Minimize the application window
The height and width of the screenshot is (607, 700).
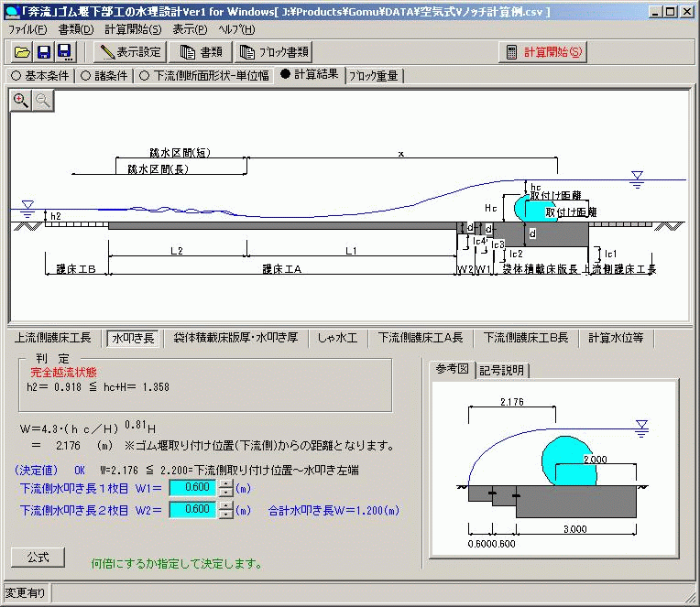coord(655,12)
